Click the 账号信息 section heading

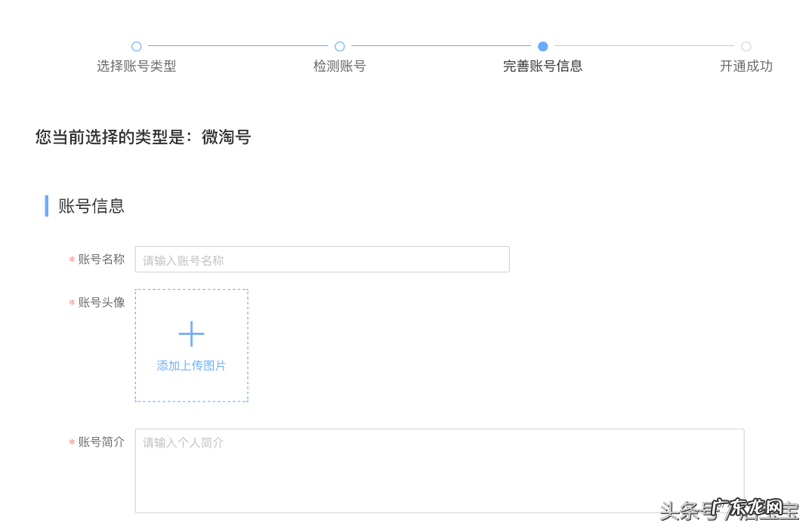[x=90, y=205]
